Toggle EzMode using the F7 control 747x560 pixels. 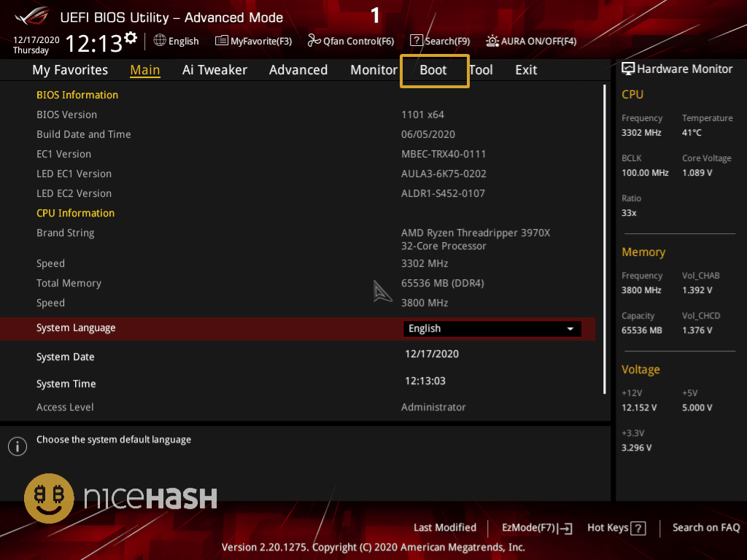(x=536, y=527)
